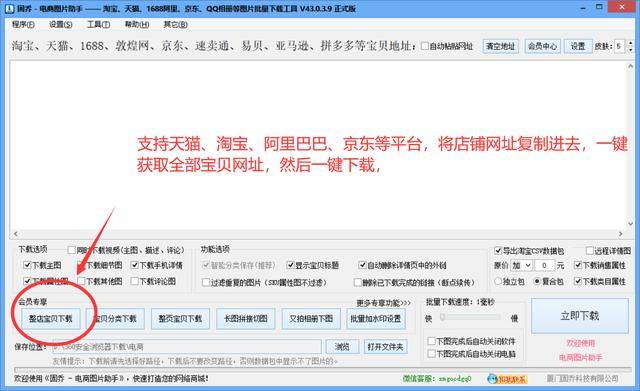This screenshot has height=391, width=640.
Task: Uncheck 下载主图 option
Action: pyautogui.click(x=27, y=265)
